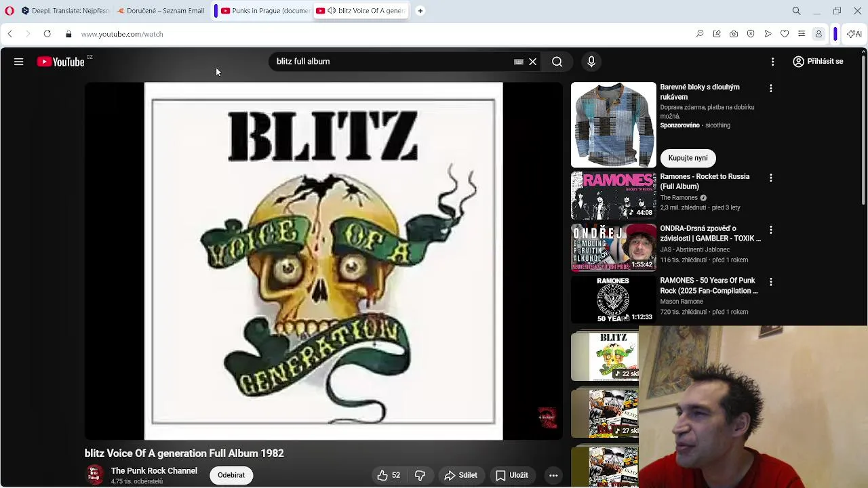Click the edit page pencil icon
This screenshot has height=488, width=868.
tap(717, 34)
